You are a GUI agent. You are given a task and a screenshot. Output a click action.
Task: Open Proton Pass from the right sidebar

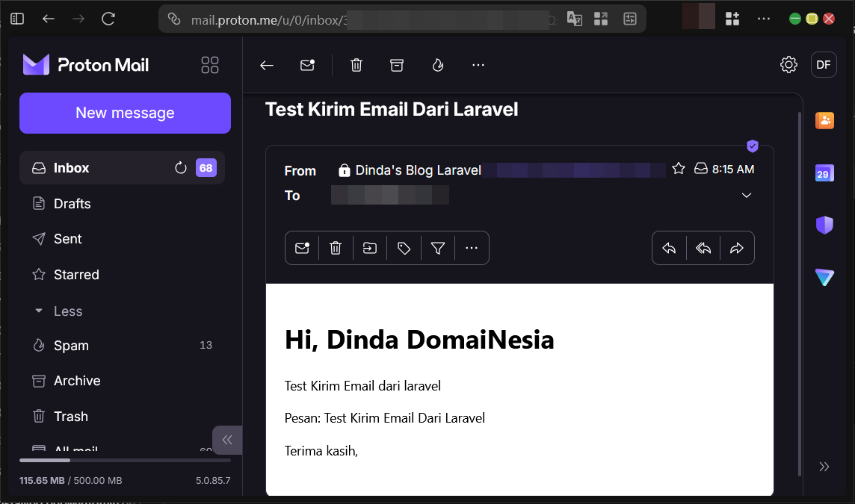[824, 225]
